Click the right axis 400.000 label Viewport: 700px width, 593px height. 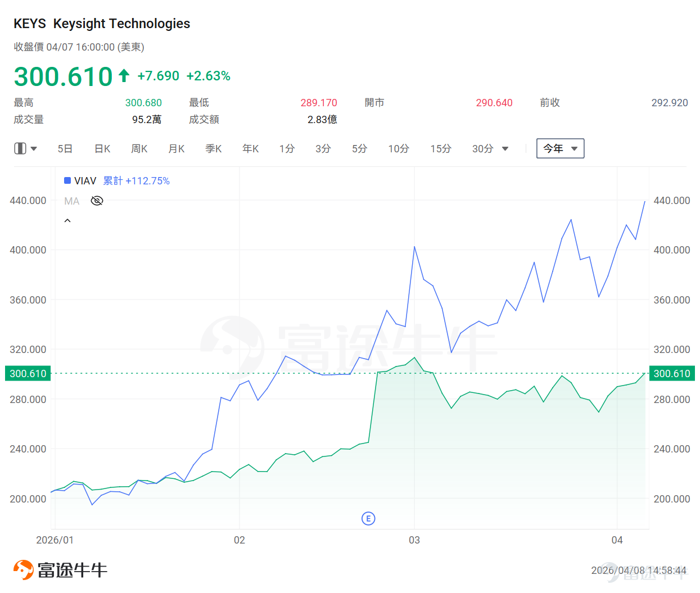tap(672, 250)
